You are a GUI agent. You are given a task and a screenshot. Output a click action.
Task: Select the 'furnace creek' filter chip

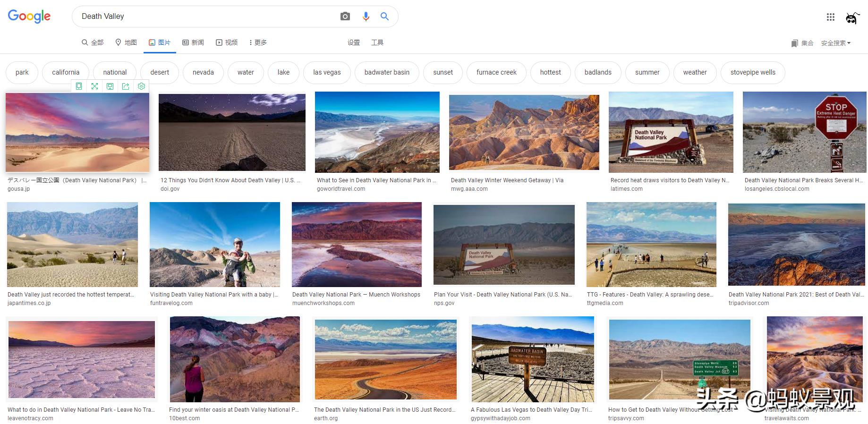pos(496,72)
